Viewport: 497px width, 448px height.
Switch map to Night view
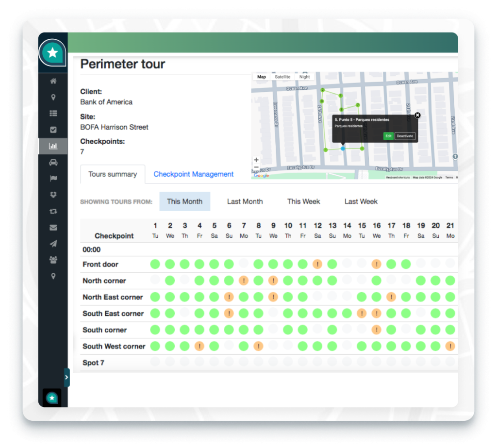304,77
